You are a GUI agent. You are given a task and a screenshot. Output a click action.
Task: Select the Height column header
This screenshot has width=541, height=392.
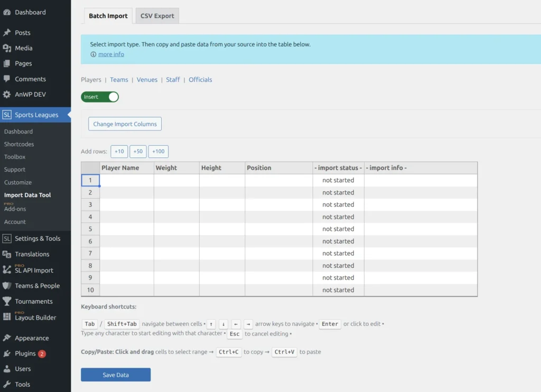coord(222,168)
